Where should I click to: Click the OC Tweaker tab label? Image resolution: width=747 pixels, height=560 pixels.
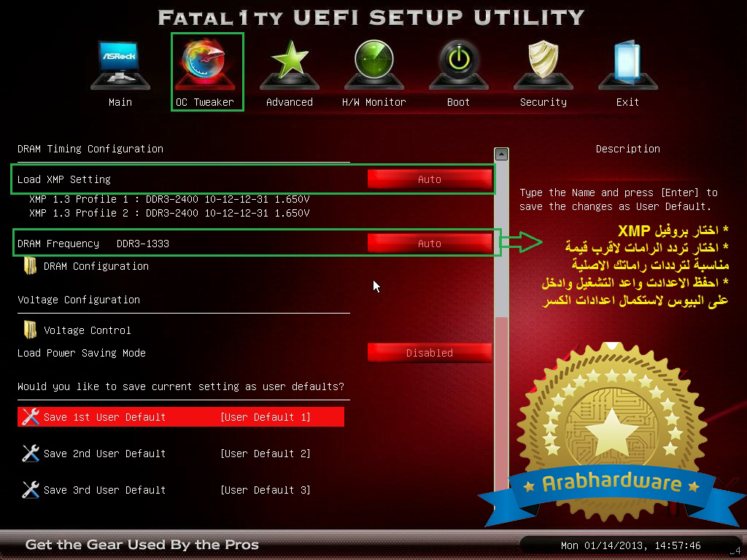coord(205,102)
